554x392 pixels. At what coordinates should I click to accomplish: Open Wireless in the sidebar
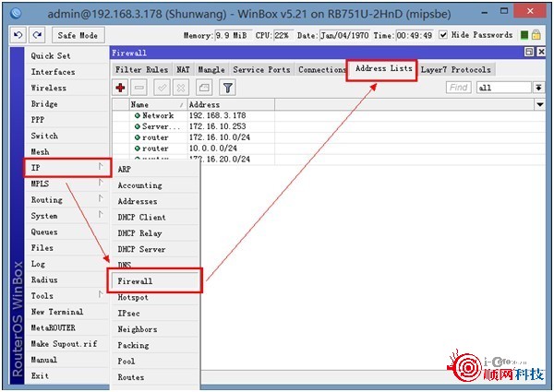pos(66,88)
